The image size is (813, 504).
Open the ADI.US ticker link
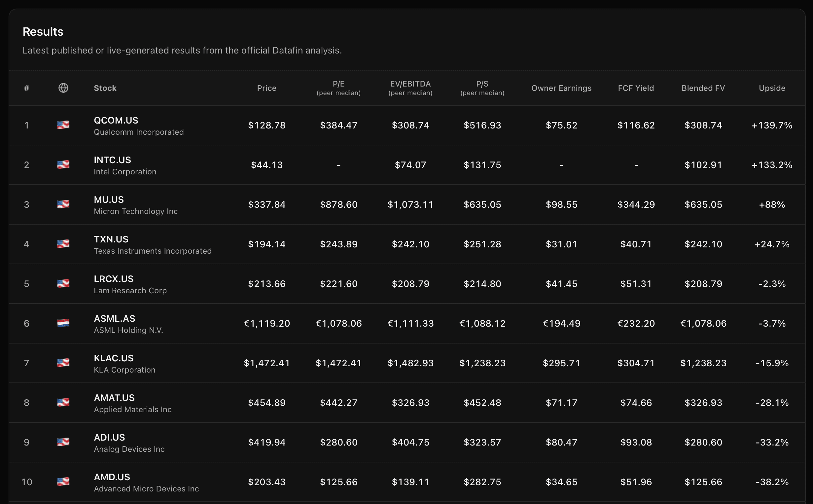pos(110,438)
